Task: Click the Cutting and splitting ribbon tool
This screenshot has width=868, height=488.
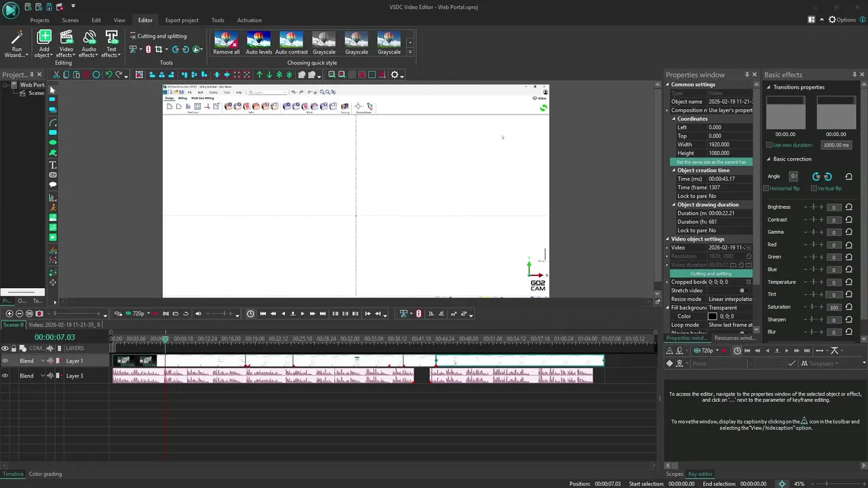Action: (x=157, y=36)
